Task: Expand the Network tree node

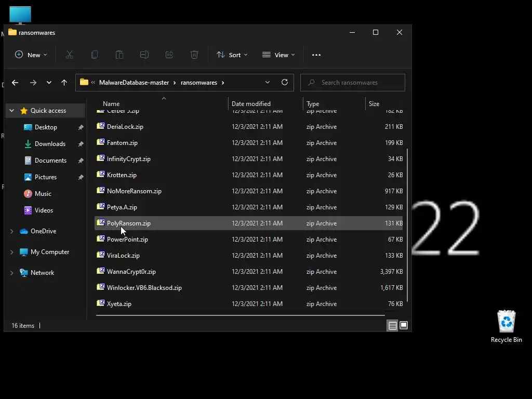Action: point(12,273)
